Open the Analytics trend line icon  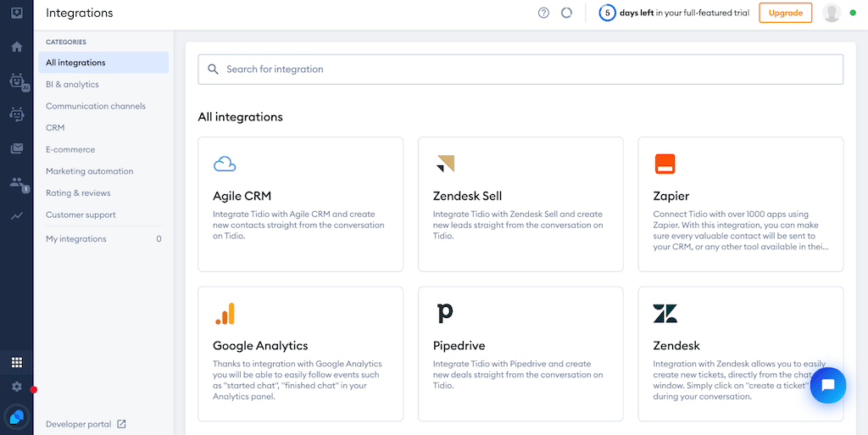click(17, 216)
